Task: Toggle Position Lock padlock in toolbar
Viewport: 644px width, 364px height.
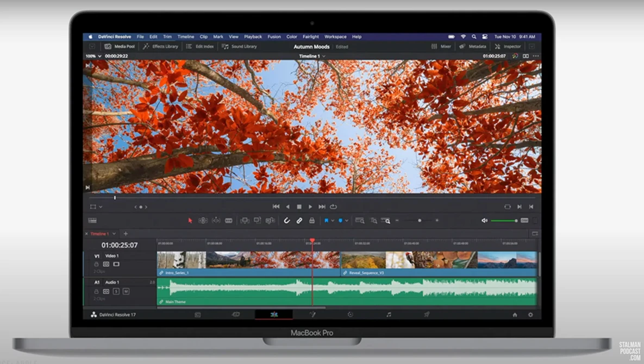Action: [x=312, y=221]
